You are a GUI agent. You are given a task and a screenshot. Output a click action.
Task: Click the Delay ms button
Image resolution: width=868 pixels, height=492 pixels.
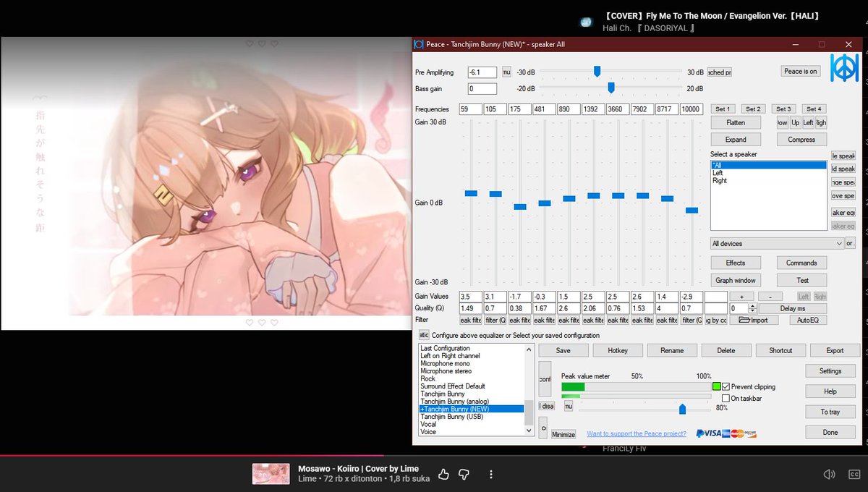click(793, 309)
